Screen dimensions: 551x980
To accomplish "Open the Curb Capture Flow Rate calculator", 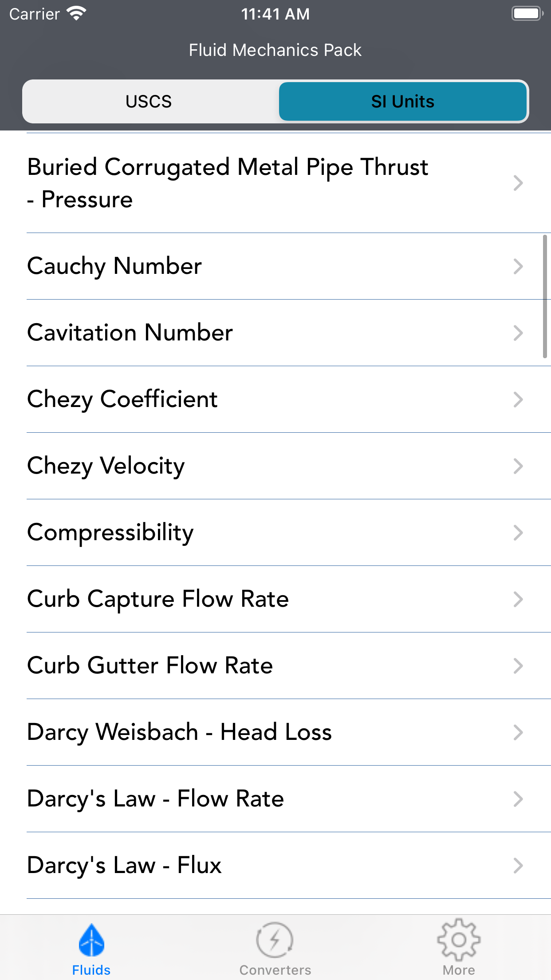I will tap(158, 599).
